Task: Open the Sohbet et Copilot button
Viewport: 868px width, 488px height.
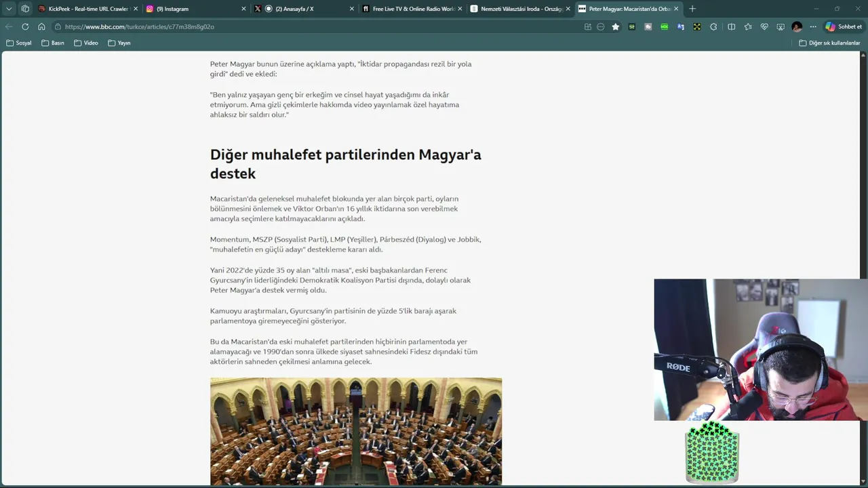Action: coord(844,26)
